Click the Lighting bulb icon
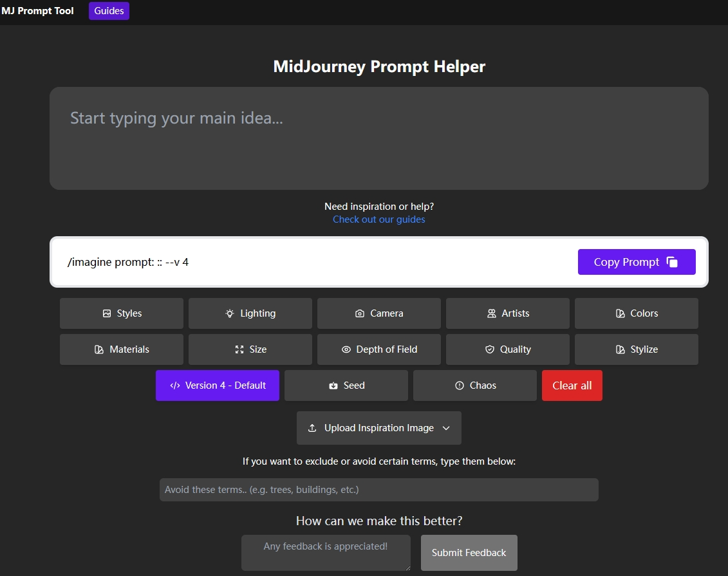 (x=230, y=313)
